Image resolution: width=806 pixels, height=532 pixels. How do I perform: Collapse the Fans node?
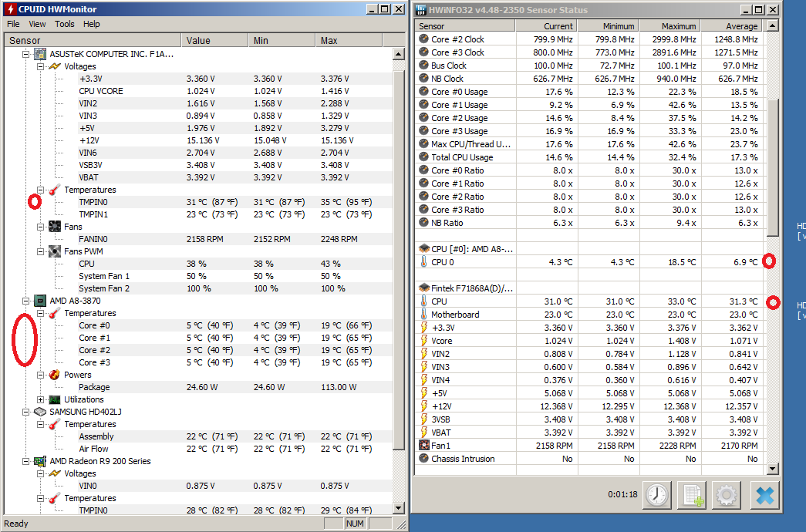pyautogui.click(x=40, y=227)
